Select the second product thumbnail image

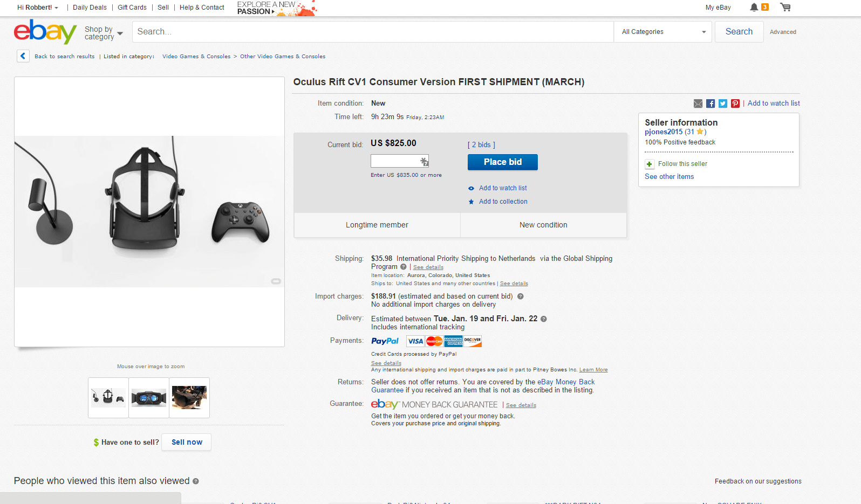[149, 398]
